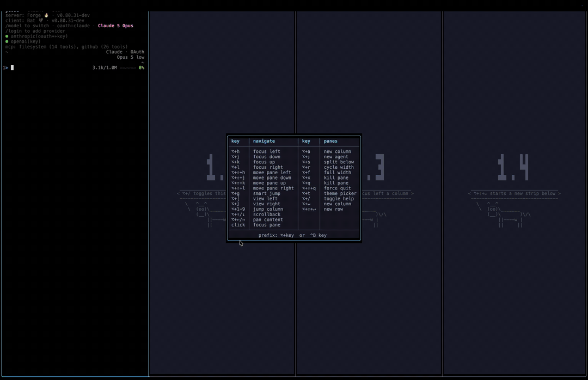The height and width of the screenshot is (380, 588).
Task: Click the green status dot beside anthropic
Action: (x=7, y=36)
